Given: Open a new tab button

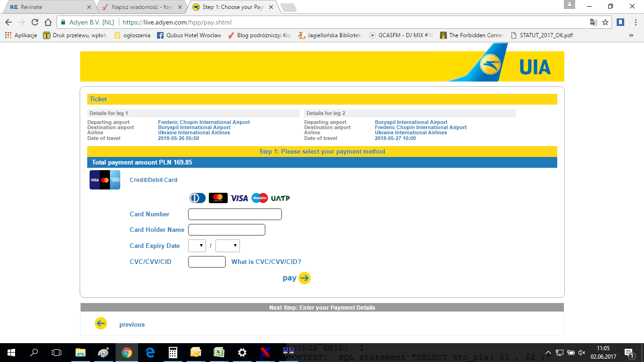Looking at the screenshot, I should click(288, 7).
